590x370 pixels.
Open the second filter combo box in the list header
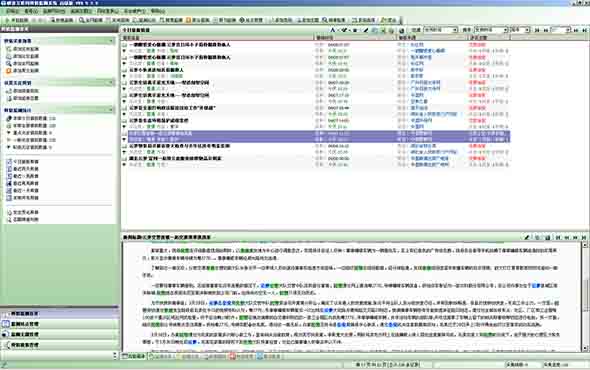[x=491, y=30]
